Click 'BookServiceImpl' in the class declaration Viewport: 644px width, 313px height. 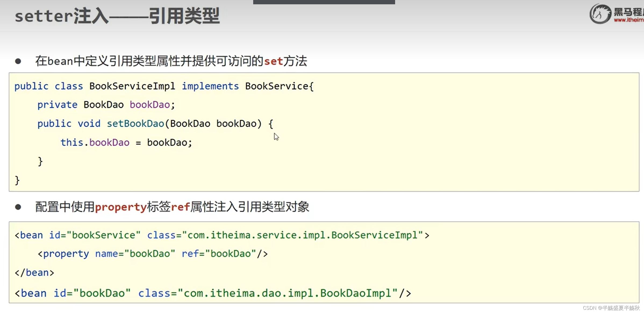pyautogui.click(x=132, y=86)
